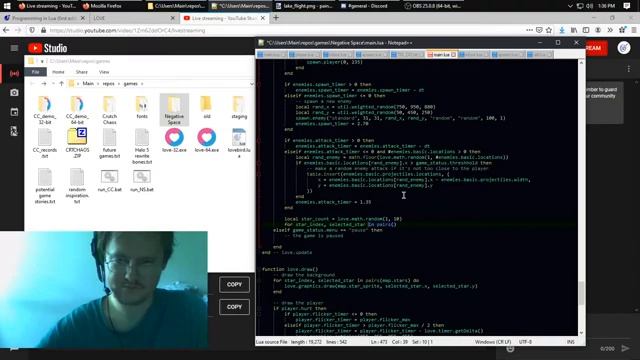Go back in Firefox
The image size is (640, 360).
(6, 30)
